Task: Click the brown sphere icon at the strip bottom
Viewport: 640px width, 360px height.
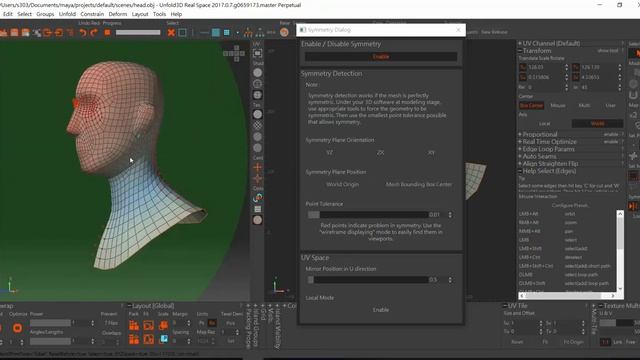Action: pyautogui.click(x=258, y=220)
